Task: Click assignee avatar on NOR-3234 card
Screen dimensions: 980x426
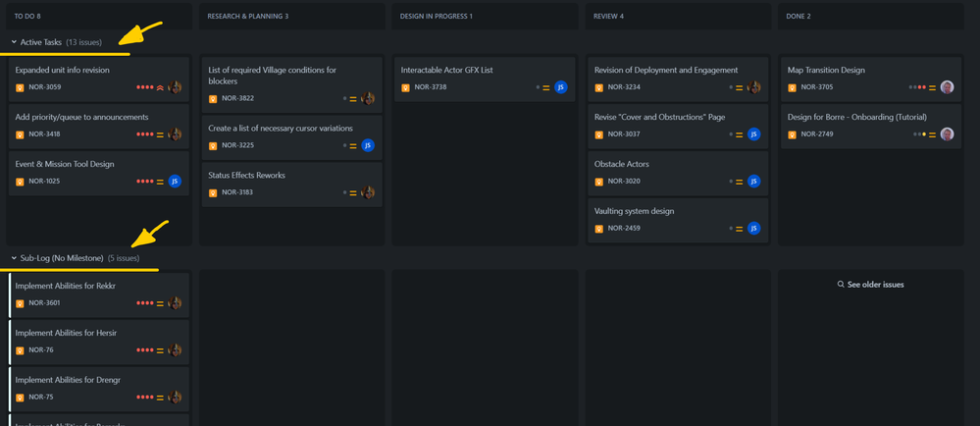Action: click(x=754, y=87)
